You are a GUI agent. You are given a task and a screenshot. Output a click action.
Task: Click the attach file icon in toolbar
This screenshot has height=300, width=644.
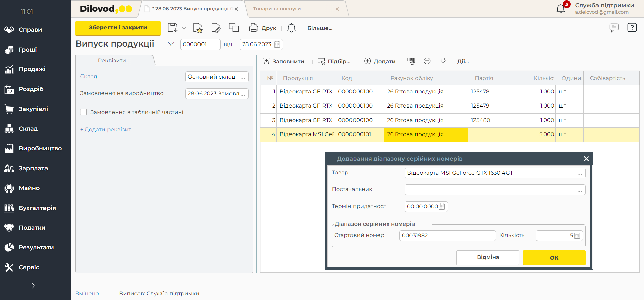(216, 28)
